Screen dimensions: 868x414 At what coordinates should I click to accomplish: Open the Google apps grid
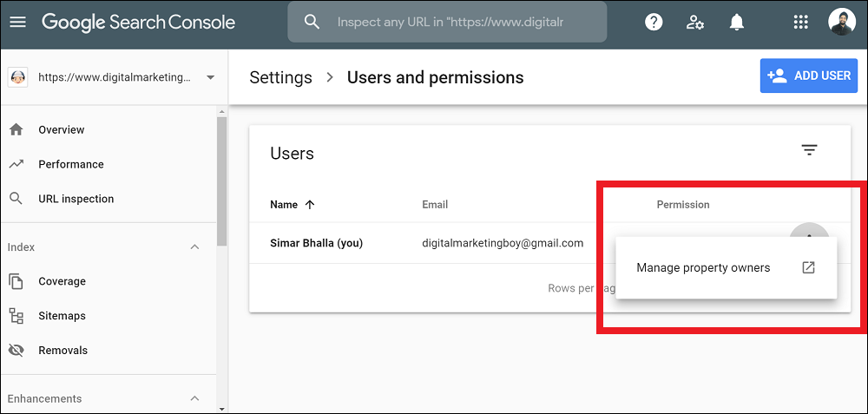pyautogui.click(x=801, y=23)
